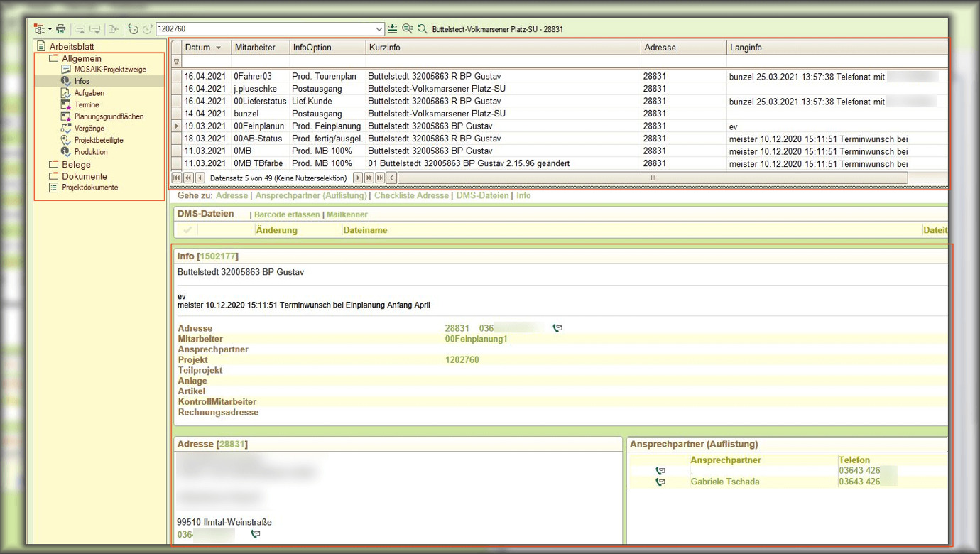Viewport: 980px width, 554px height.
Task: Toggle the checkmark column in DMS-Dateien header
Action: (187, 230)
